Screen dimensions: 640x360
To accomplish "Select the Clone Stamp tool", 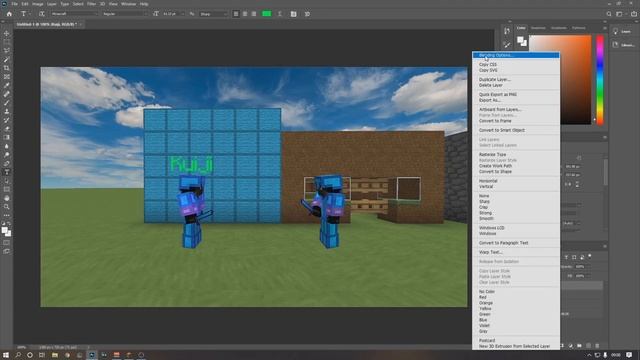I will coord(7,111).
